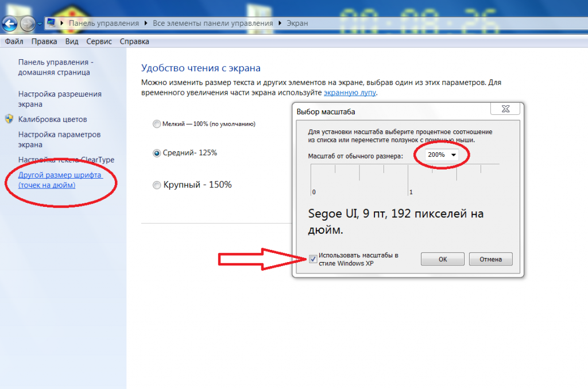
Task: Open the Файл menu
Action: tap(14, 41)
